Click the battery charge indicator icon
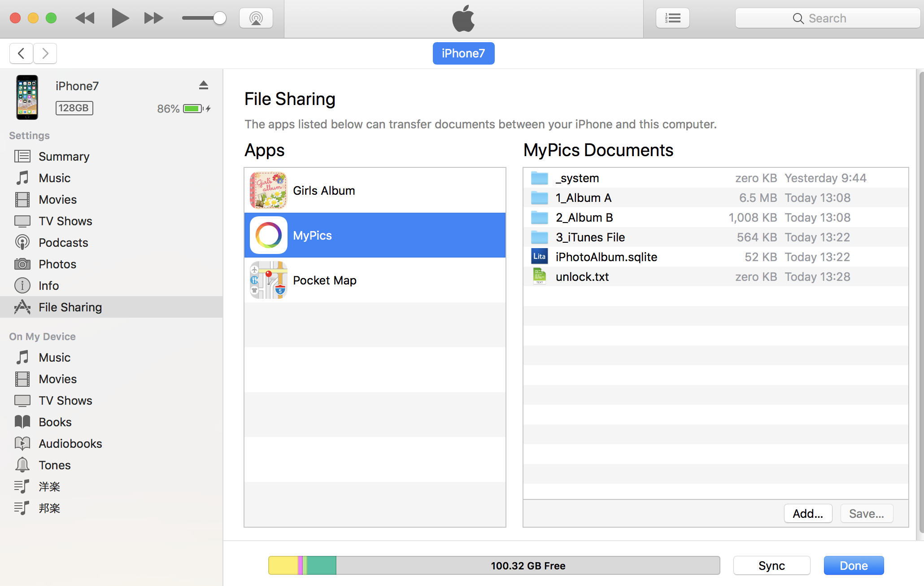924x586 pixels. pos(193,109)
